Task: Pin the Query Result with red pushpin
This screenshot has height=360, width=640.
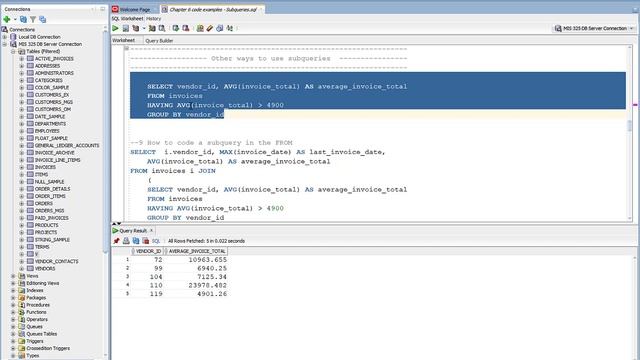Action: [116, 241]
